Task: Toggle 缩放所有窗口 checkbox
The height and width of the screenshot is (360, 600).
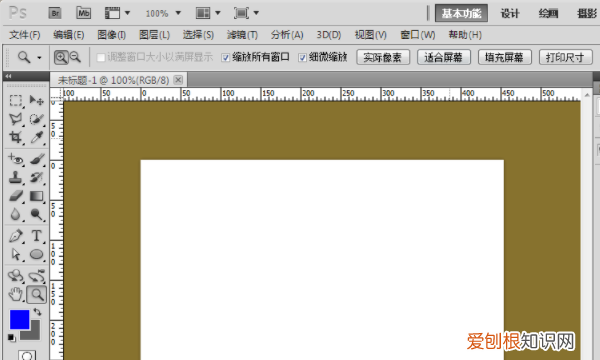Action: pyautogui.click(x=225, y=58)
